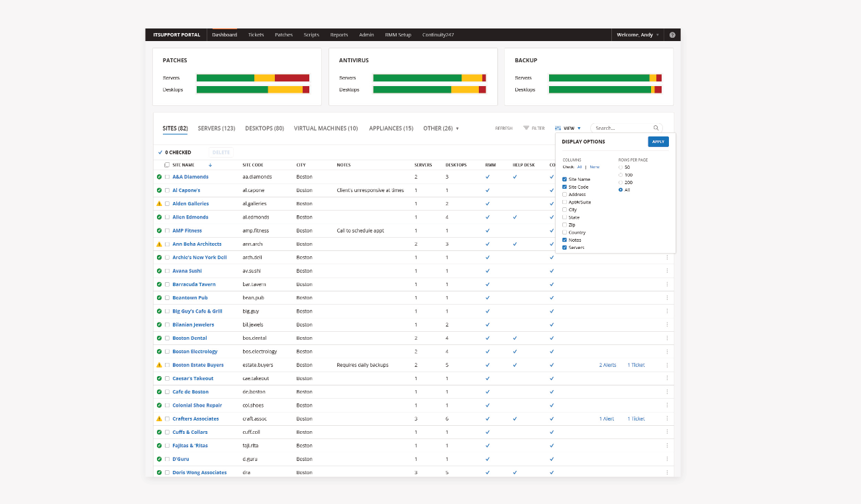Open row menu for Avana Sushi

667,271
